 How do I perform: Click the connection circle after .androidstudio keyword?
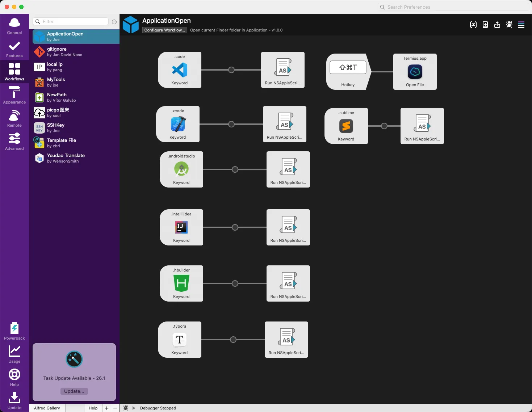click(x=235, y=169)
